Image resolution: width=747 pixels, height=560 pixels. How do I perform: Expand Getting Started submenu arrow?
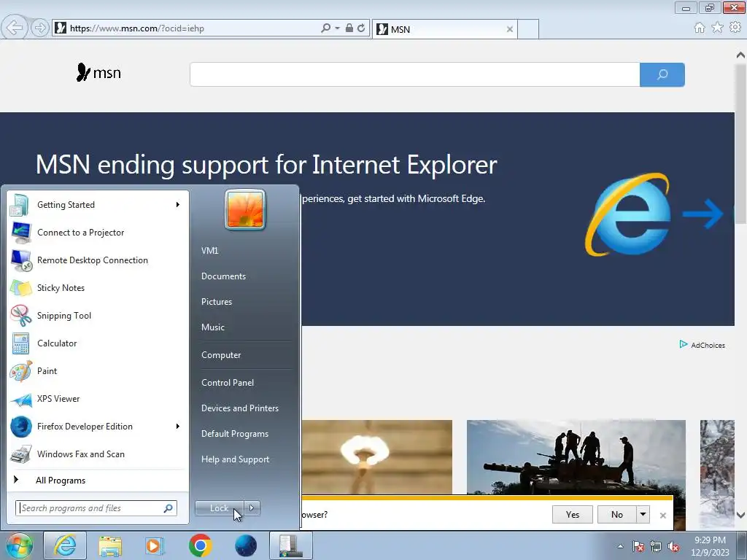tap(178, 205)
